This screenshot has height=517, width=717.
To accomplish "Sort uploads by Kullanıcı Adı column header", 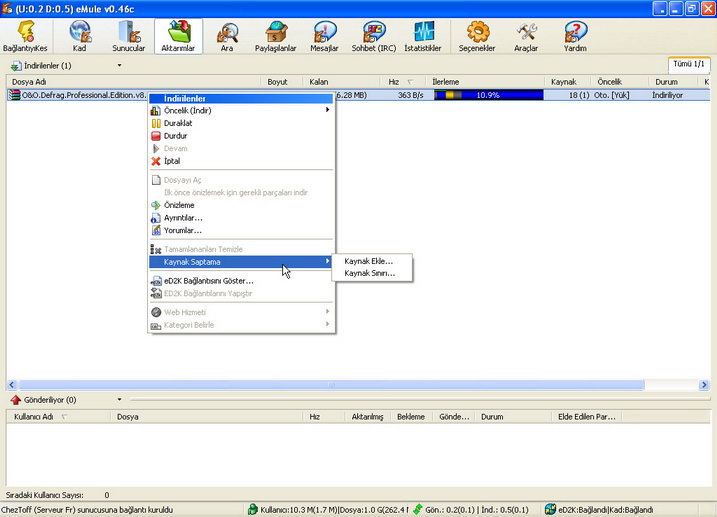I will 59,417.
